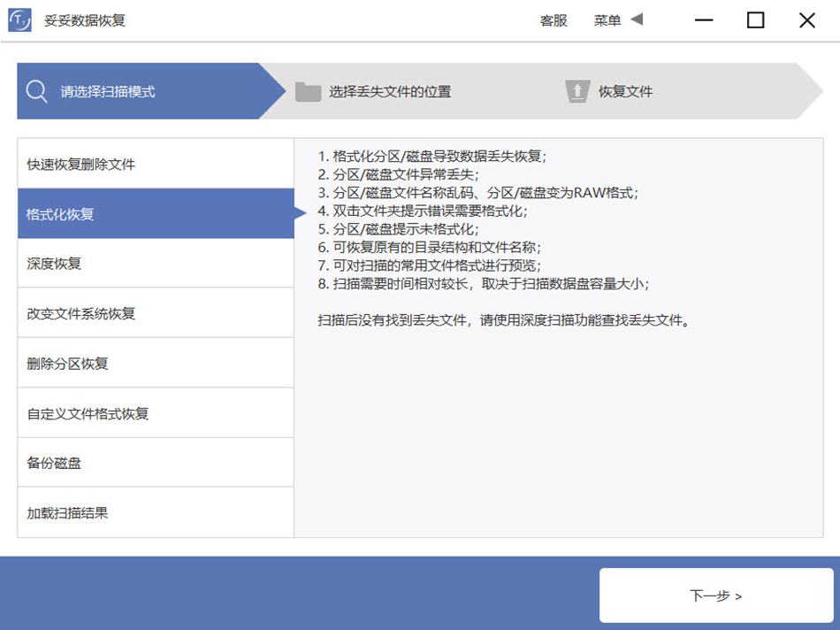Click the 下一步 > button
The width and height of the screenshot is (840, 630).
point(716,595)
